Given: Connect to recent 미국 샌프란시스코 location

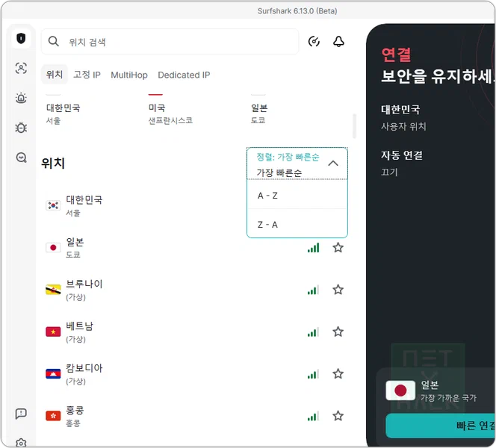Looking at the screenshot, I should click(x=170, y=113).
